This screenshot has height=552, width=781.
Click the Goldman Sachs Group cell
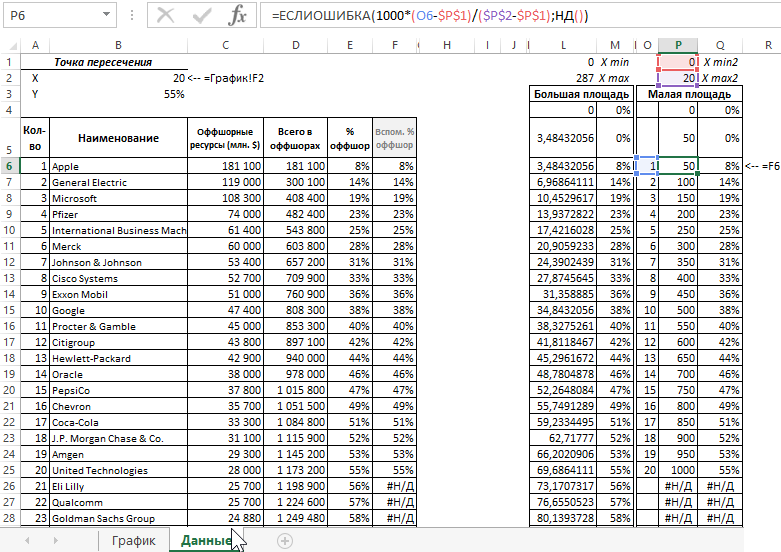coord(118,518)
